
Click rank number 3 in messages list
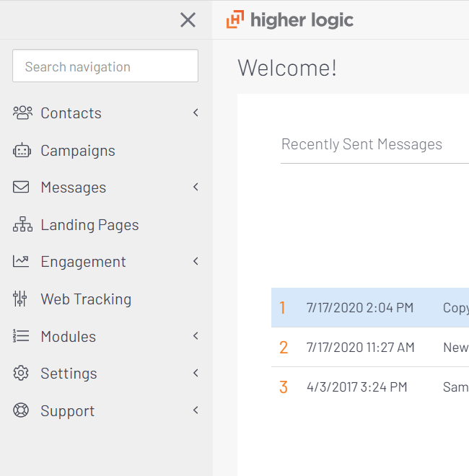tap(284, 387)
